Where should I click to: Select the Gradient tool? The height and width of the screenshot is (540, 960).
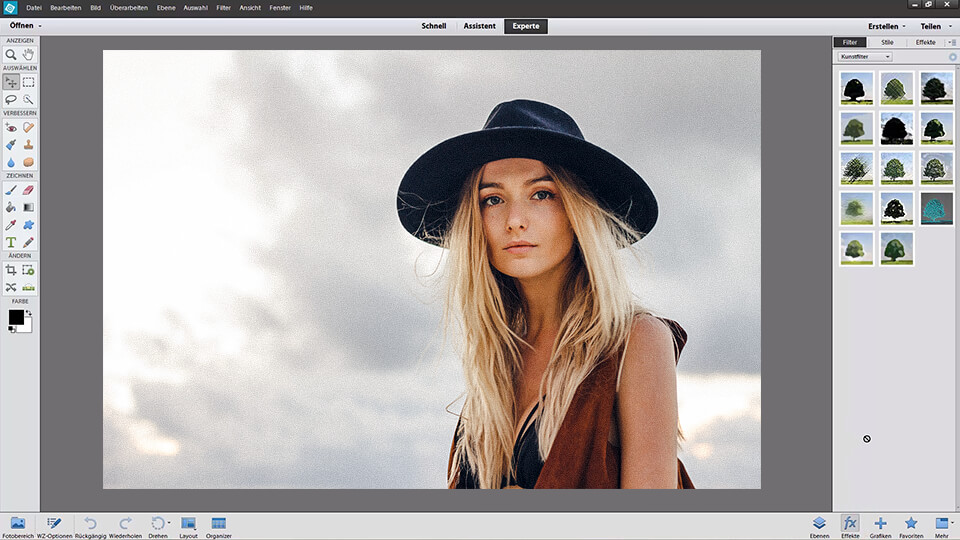[x=28, y=208]
